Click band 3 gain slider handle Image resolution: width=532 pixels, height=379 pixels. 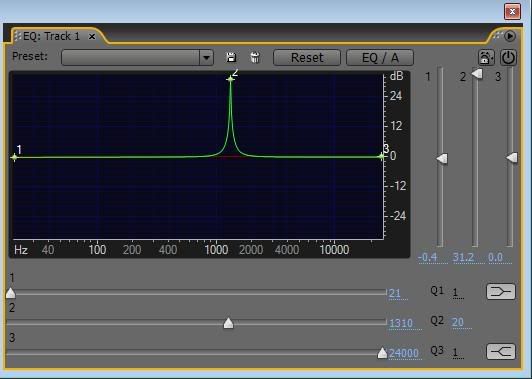[x=512, y=157]
